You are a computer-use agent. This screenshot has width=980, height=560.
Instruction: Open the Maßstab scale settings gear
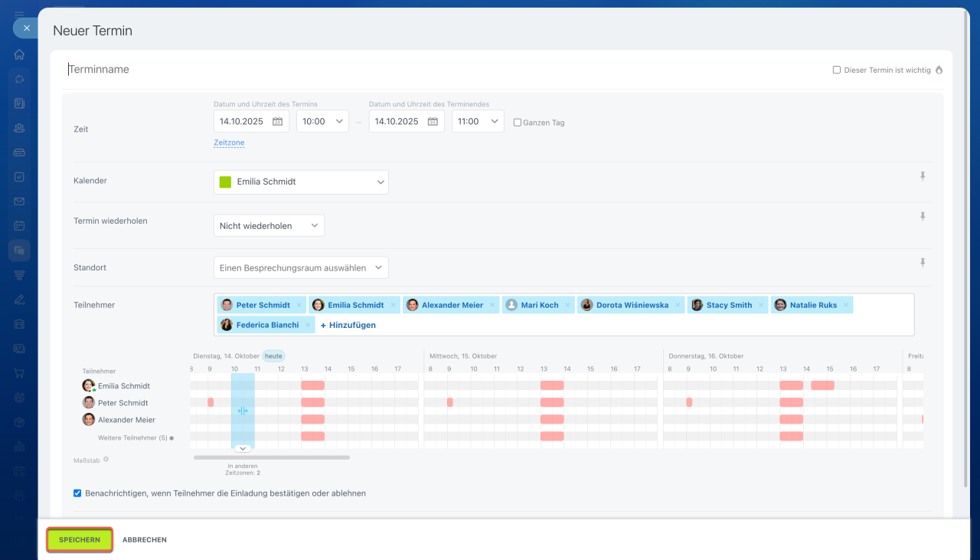[x=106, y=460]
